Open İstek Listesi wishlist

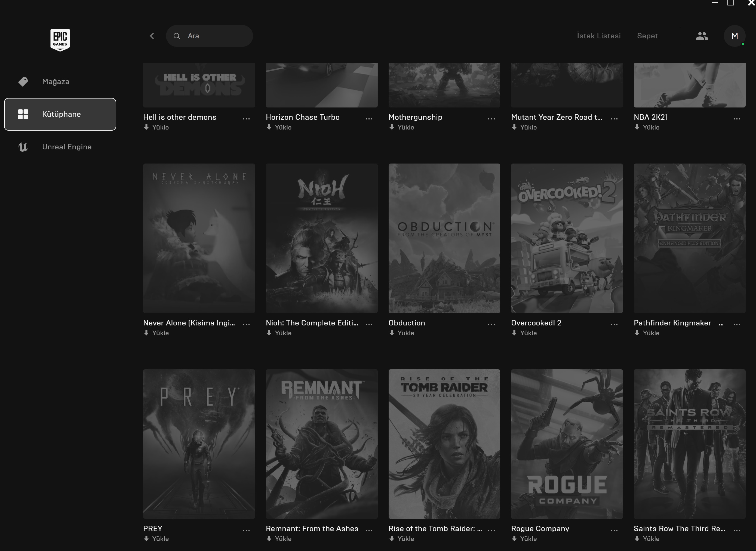click(x=599, y=36)
